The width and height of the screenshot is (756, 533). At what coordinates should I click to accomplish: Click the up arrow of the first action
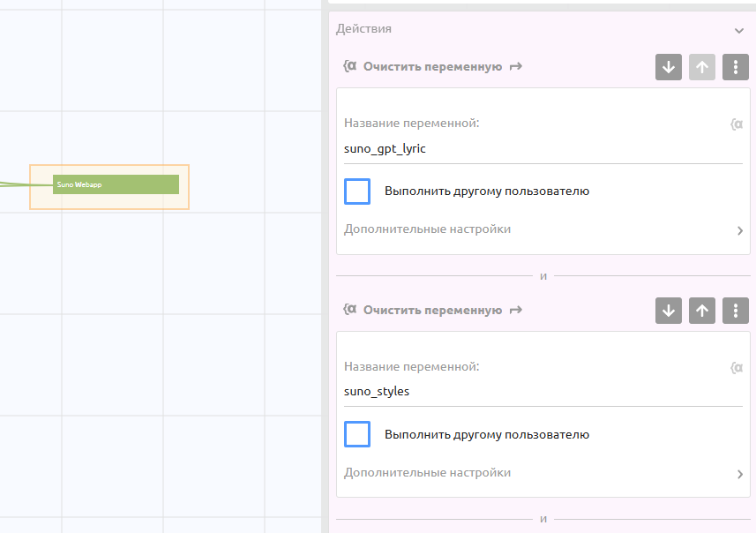[x=702, y=67]
